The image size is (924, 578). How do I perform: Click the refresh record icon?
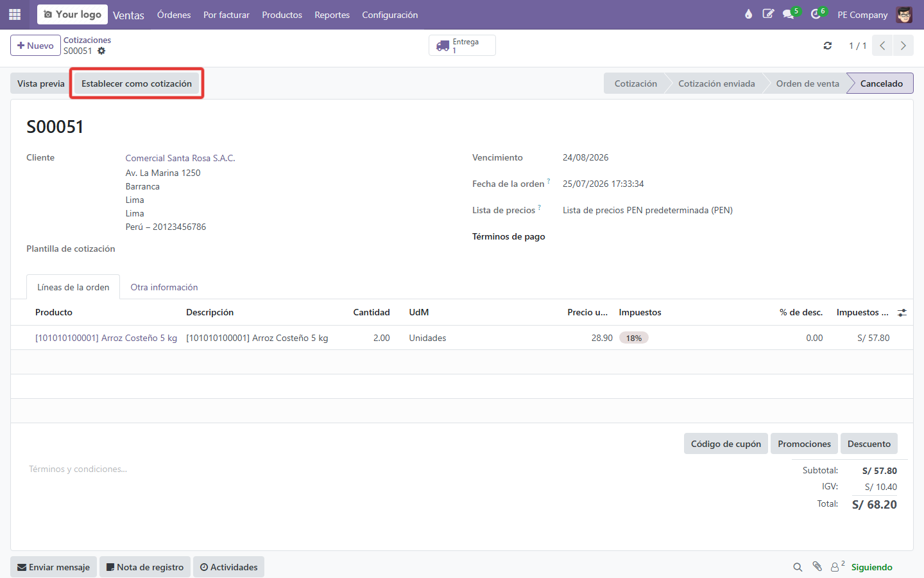coord(828,46)
